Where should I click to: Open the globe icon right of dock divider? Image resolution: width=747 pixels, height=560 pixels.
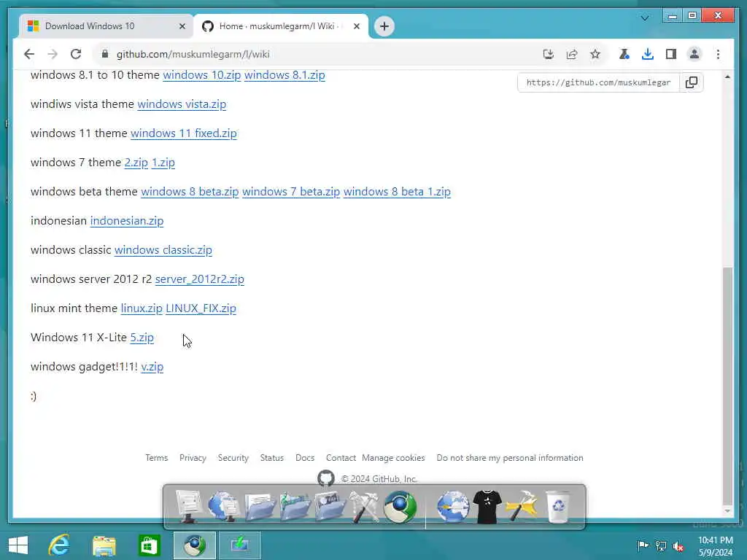(x=452, y=507)
